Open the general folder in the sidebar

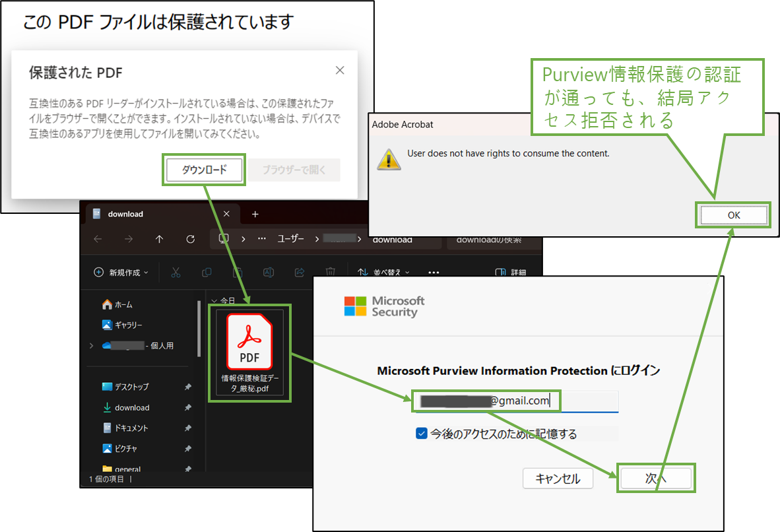coord(121,468)
